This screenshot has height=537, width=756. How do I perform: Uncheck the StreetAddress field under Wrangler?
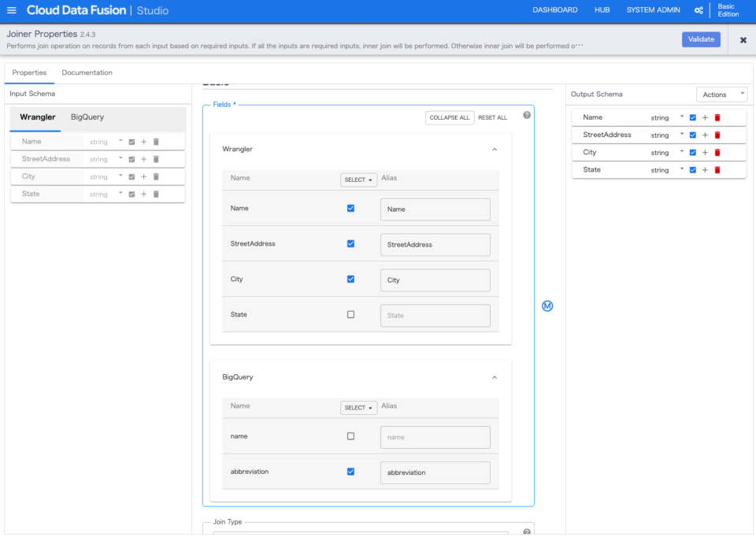tap(350, 243)
